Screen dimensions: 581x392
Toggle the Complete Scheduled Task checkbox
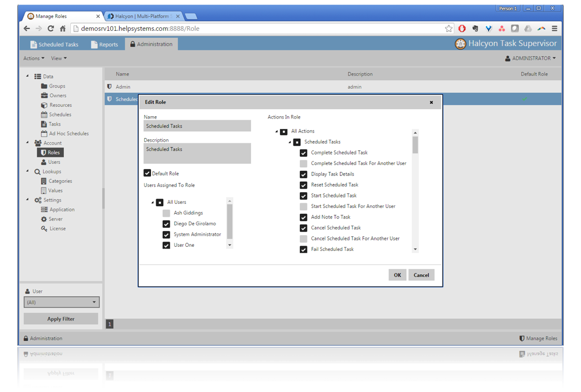point(303,153)
